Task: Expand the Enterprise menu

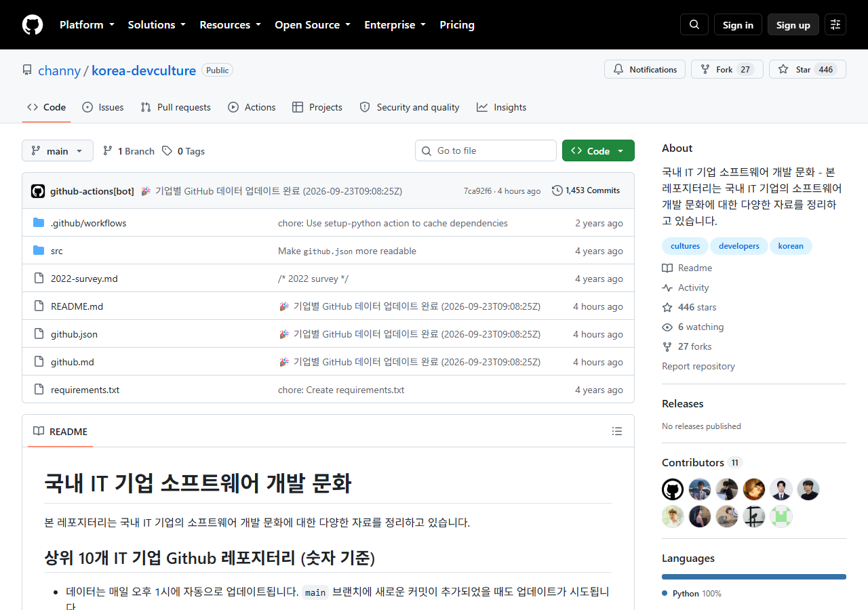Action: point(395,24)
